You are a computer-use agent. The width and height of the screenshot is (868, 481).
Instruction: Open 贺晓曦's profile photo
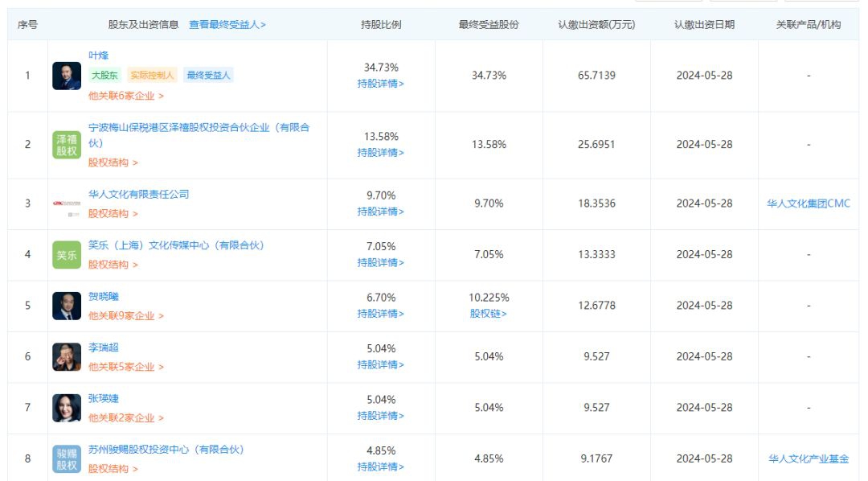pos(67,306)
